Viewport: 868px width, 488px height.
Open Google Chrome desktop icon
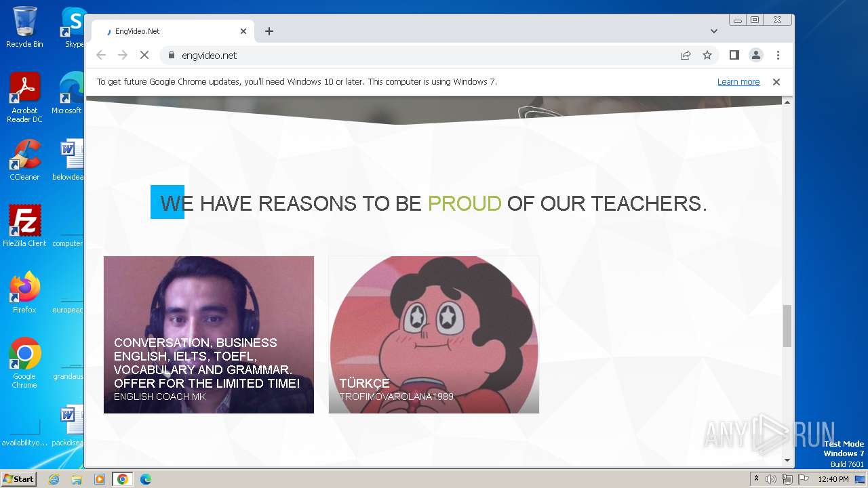[24, 363]
